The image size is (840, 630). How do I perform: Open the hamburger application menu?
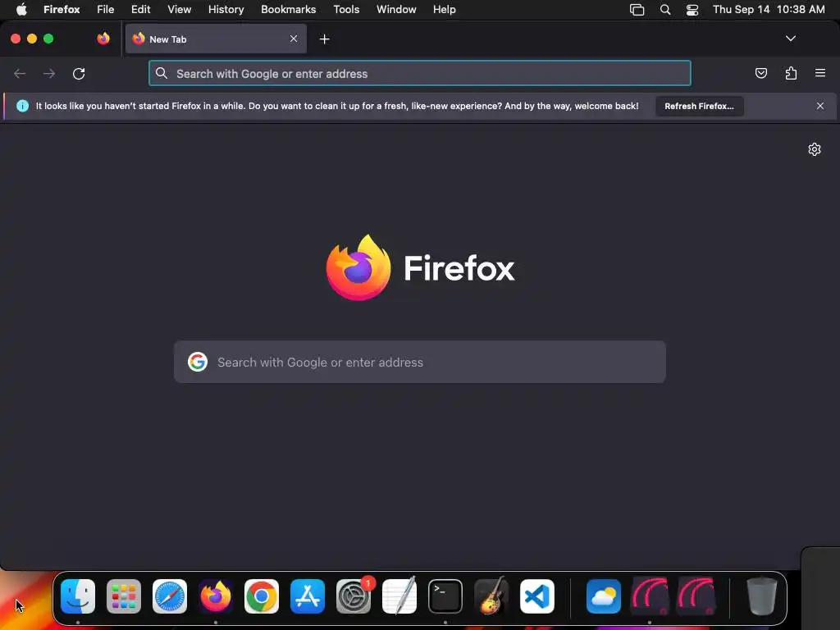point(820,73)
